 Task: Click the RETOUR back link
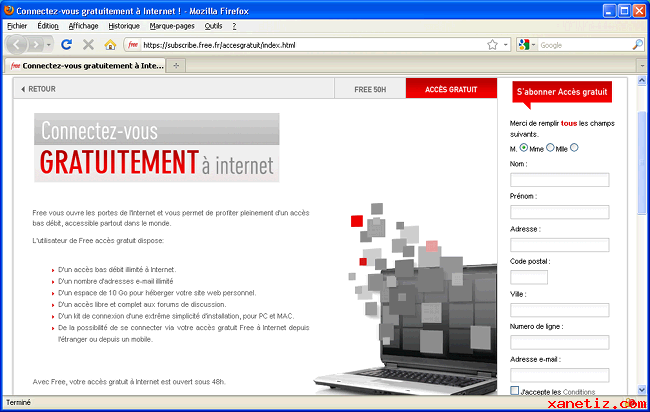click(38, 89)
